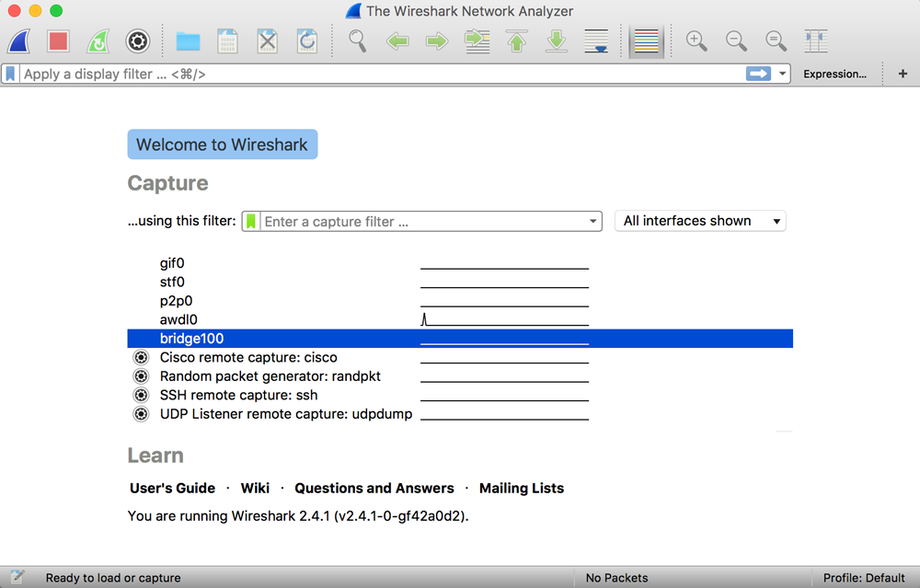The height and width of the screenshot is (588, 920).
Task: Click No Packets status bar text
Action: [616, 578]
